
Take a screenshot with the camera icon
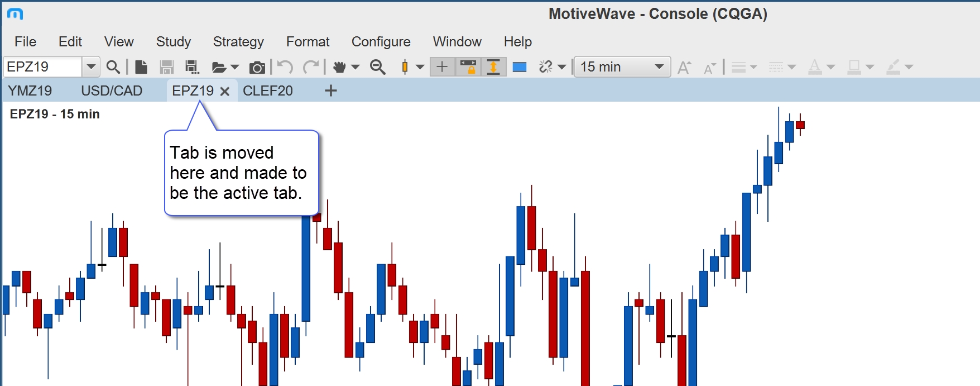point(257,68)
